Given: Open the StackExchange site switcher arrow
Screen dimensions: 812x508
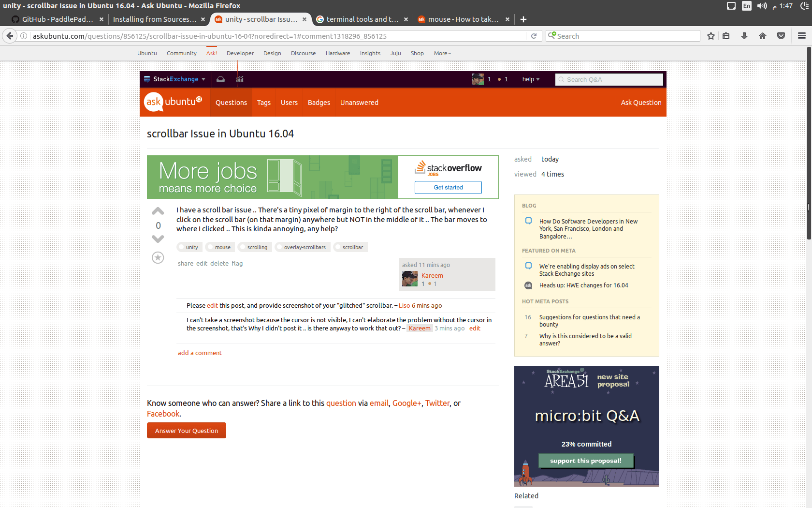Looking at the screenshot, I should tap(204, 79).
